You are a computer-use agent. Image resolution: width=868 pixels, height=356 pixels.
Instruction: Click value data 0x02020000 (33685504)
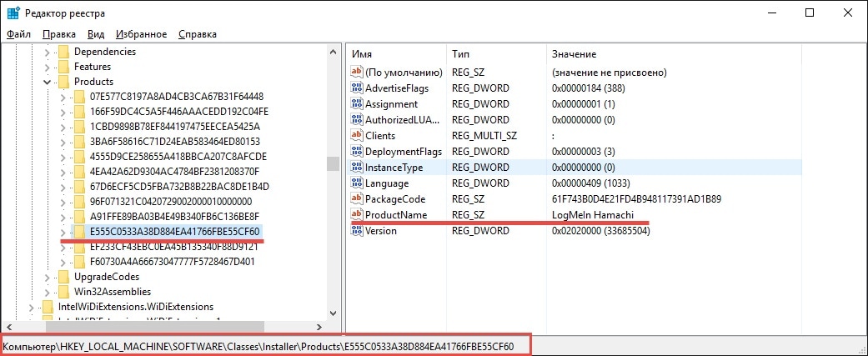600,231
